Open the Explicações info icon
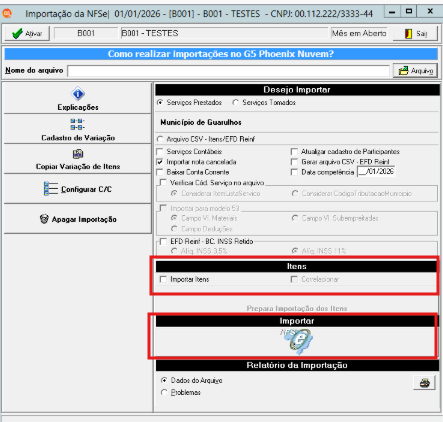443x422 pixels. click(78, 94)
